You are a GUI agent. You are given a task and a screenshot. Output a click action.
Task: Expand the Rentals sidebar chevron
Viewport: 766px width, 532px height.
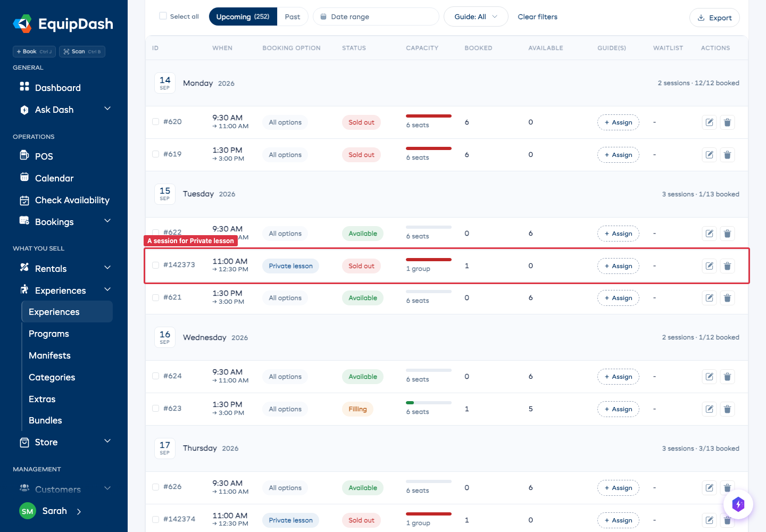[107, 268]
